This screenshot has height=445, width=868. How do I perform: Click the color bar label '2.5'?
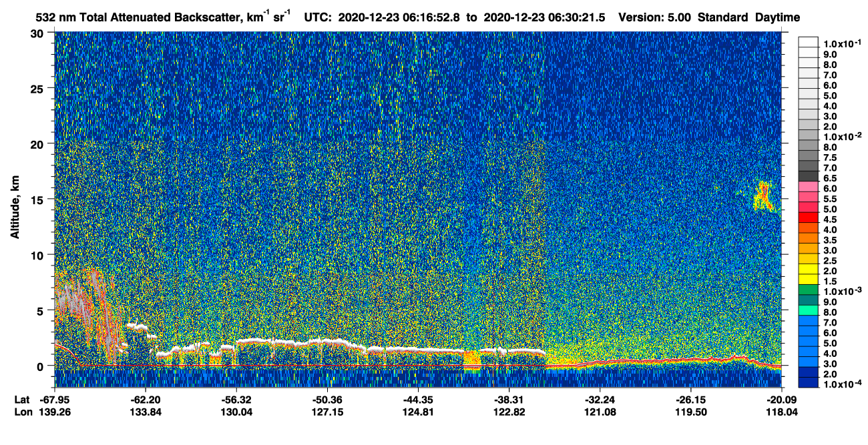pyautogui.click(x=830, y=260)
